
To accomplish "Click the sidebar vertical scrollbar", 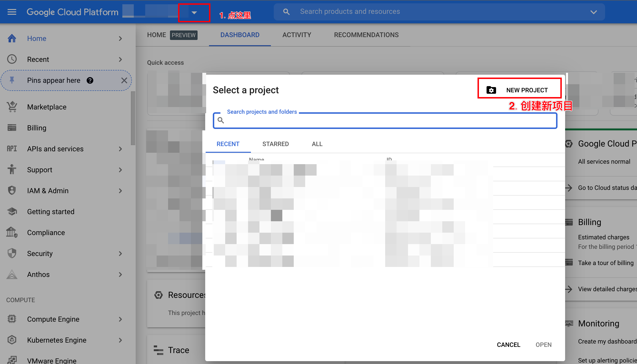I will tap(133, 118).
